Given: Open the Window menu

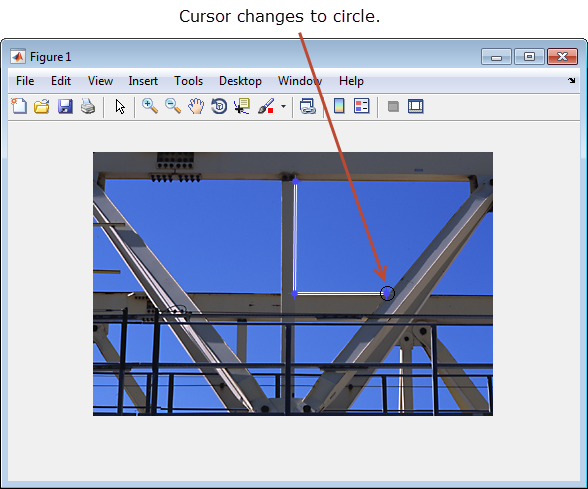Looking at the screenshot, I should pos(300,81).
